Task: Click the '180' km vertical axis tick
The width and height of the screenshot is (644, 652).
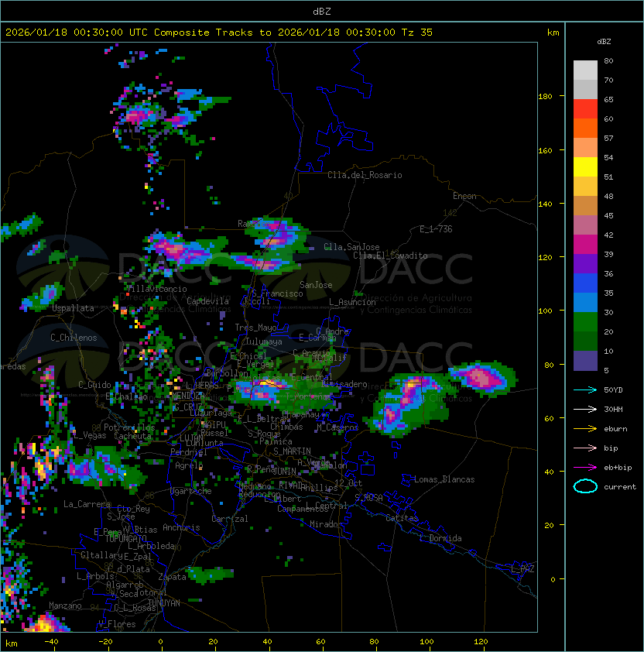Action: 545,97
